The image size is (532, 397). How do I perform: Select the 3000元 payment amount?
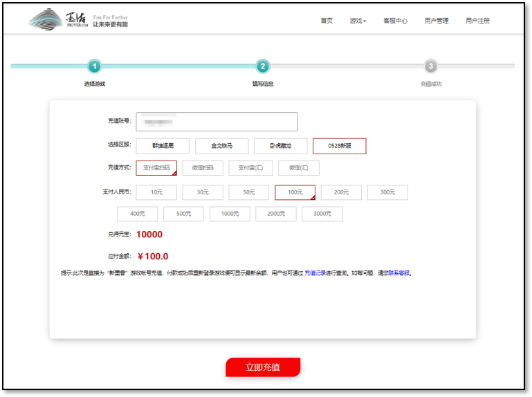pos(322,214)
